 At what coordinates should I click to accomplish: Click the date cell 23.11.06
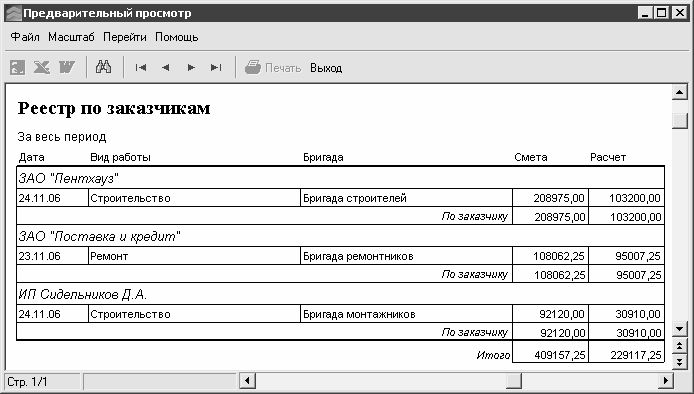coord(53,256)
